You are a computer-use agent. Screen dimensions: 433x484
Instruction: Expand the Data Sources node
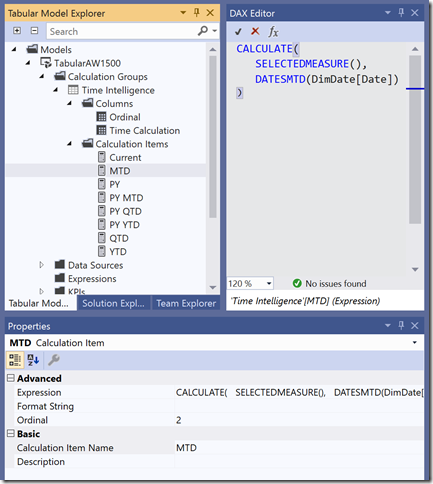tap(41, 265)
